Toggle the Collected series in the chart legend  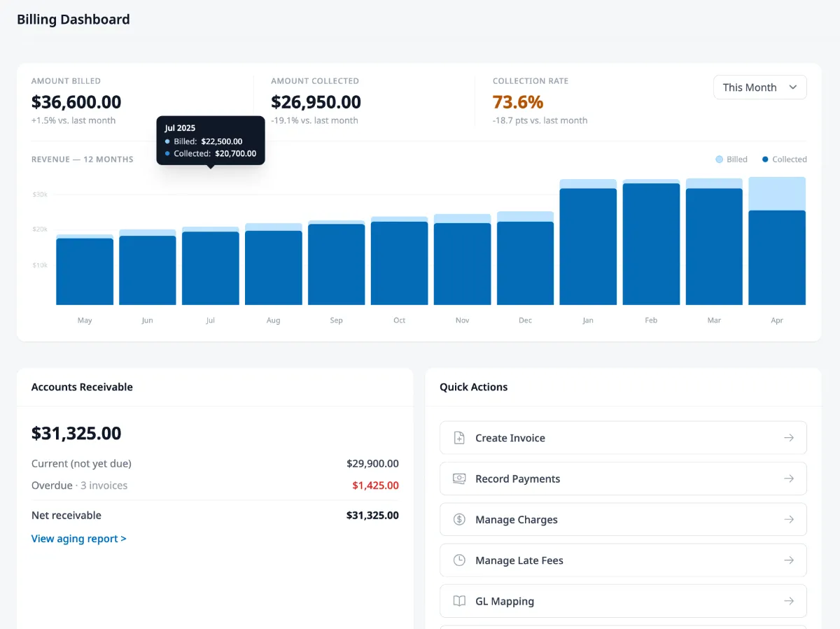point(783,159)
